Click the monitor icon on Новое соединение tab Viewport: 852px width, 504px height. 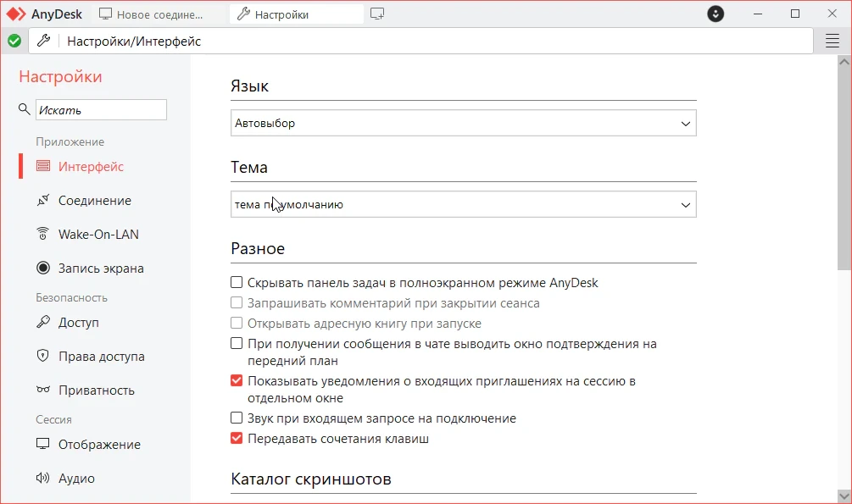(x=105, y=14)
